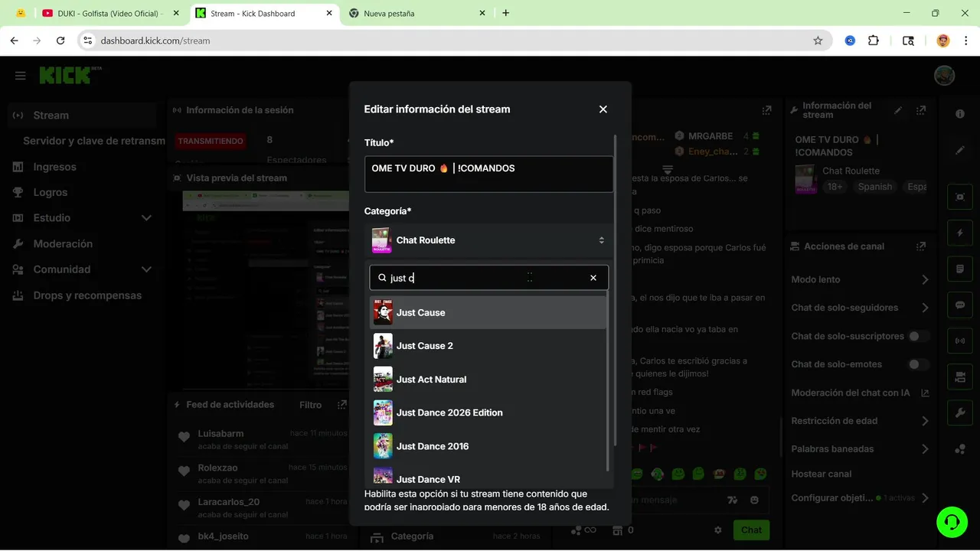The image size is (980, 551).
Task: Open the Categoría dropdown showing Chat Roulette
Action: coord(488,240)
